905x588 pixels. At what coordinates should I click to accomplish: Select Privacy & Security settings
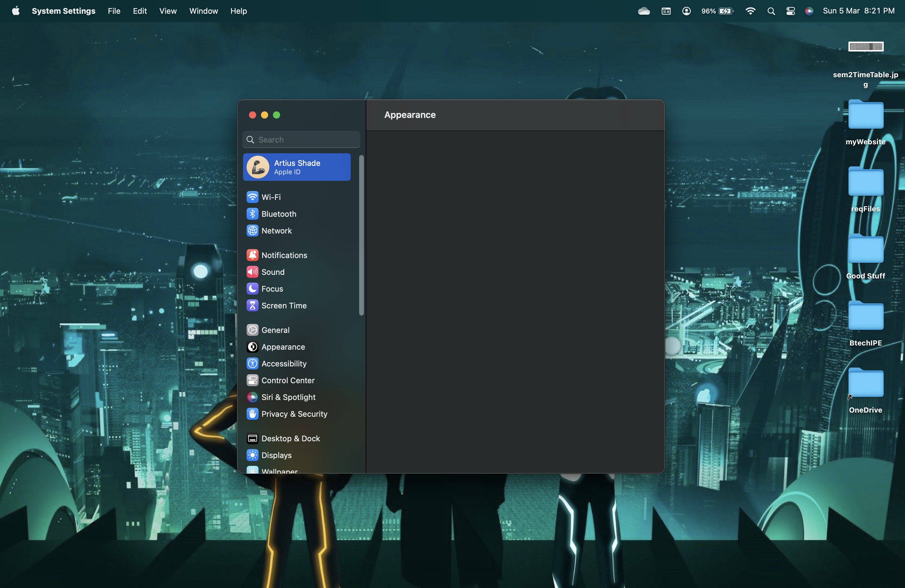click(x=294, y=414)
